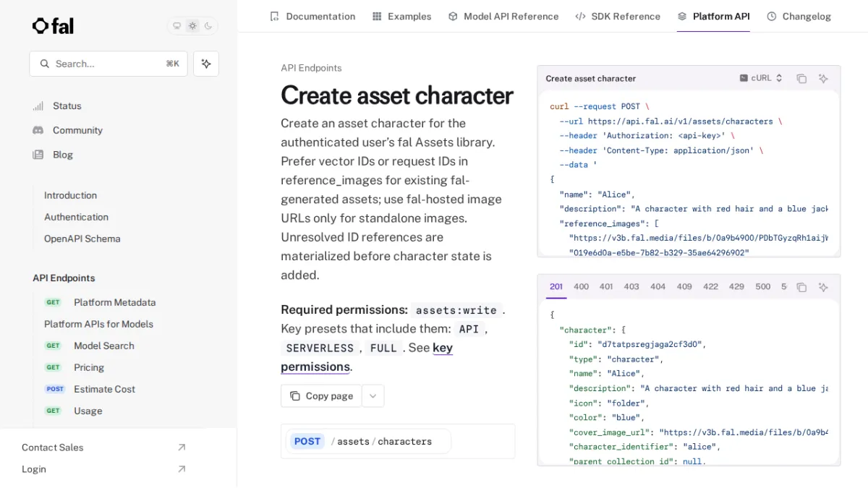The image size is (868, 488).
Task: Copy the response JSON sample
Action: coord(801,287)
